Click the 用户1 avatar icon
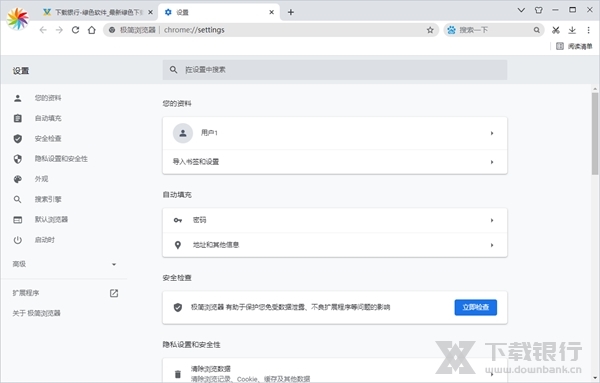Image resolution: width=600 pixels, height=383 pixels. [183, 133]
